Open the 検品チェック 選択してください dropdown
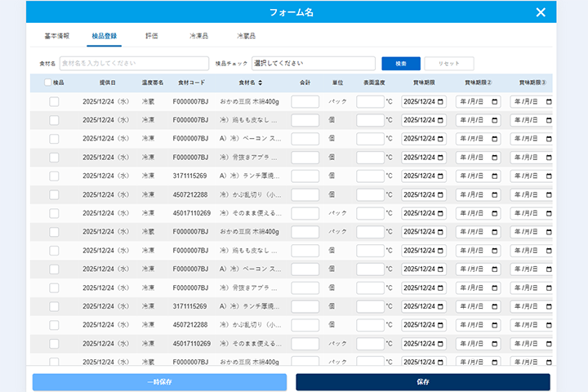588x392 pixels. coord(314,64)
